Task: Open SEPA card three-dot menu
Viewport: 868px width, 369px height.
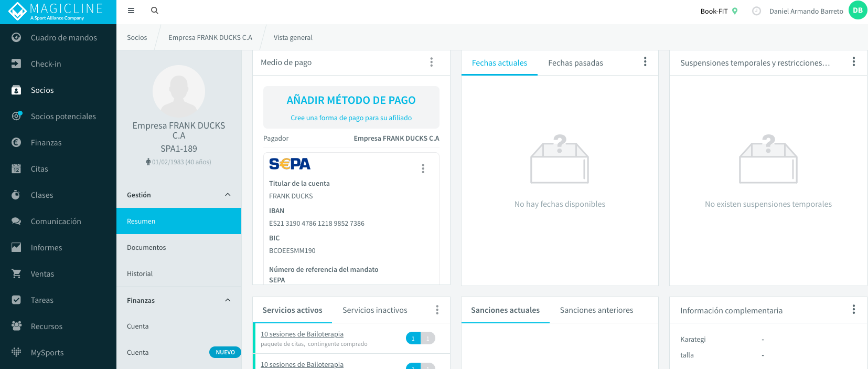Action: 423,168
